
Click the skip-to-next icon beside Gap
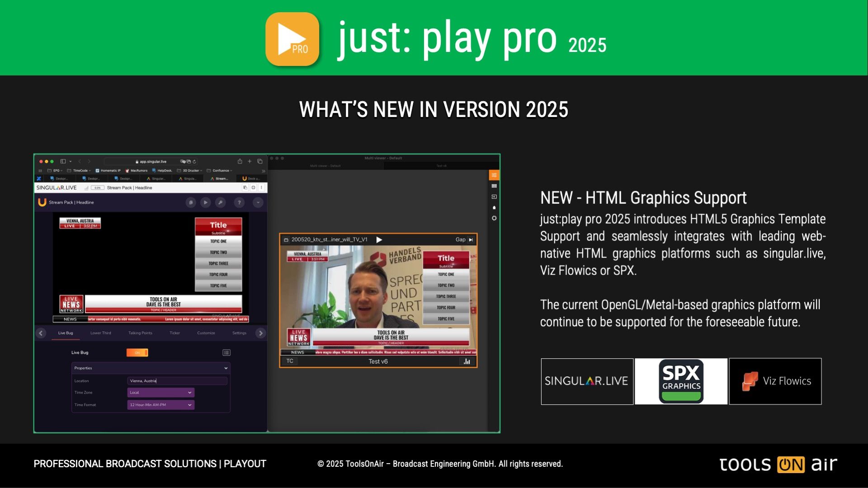click(x=471, y=240)
